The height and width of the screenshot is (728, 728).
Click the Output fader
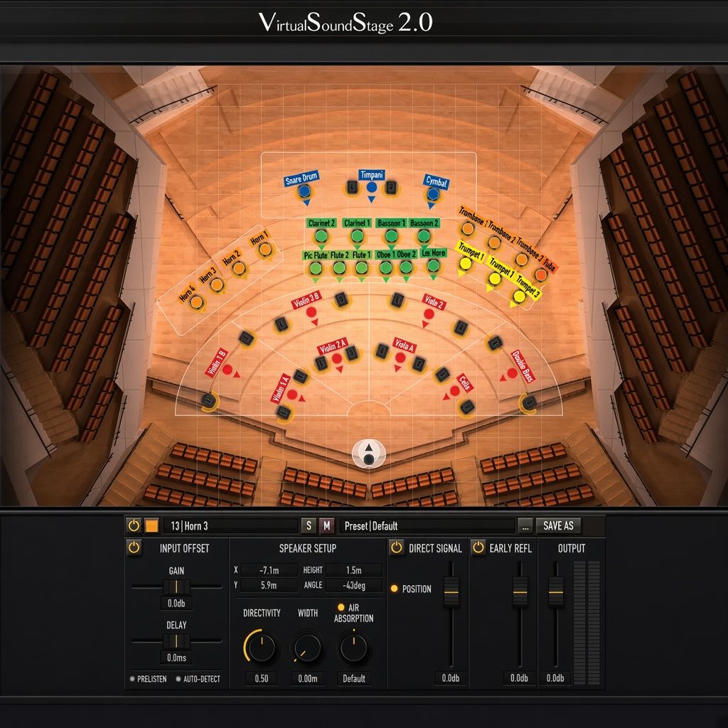click(x=556, y=592)
